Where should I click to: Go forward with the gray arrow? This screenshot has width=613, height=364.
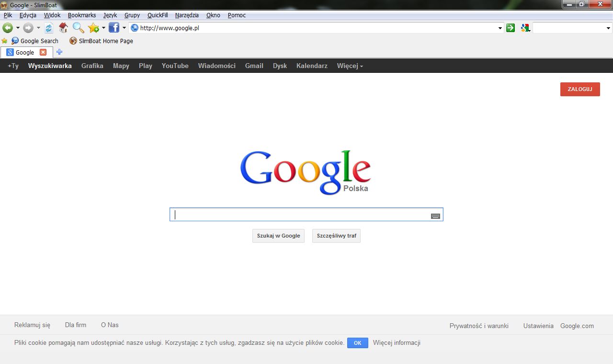[28, 28]
